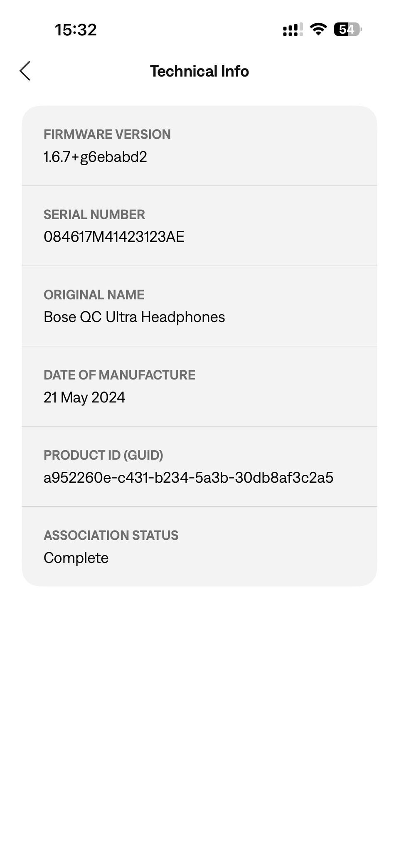Tap the battery level indicator

tap(347, 30)
